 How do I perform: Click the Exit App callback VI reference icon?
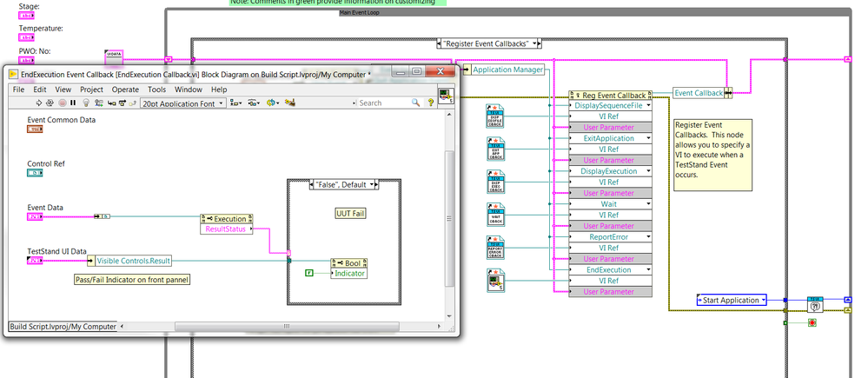click(495, 149)
